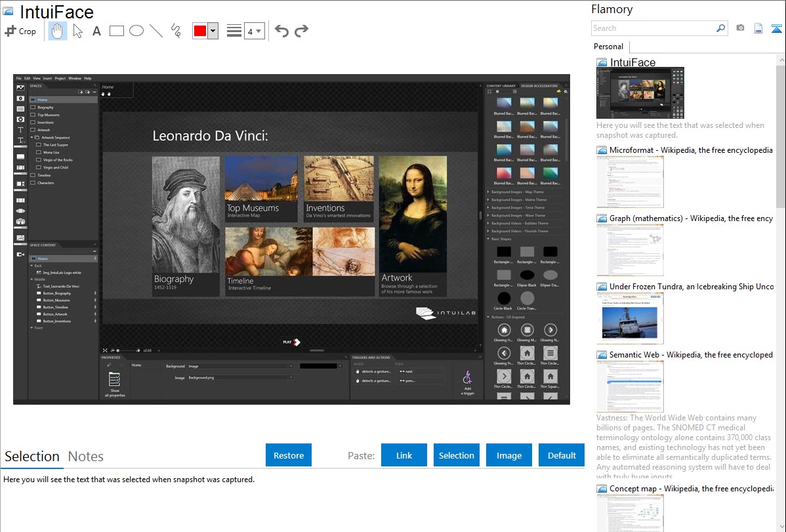
Task: Open the Semantic Web snapshot thumbnail
Action: 630,386
